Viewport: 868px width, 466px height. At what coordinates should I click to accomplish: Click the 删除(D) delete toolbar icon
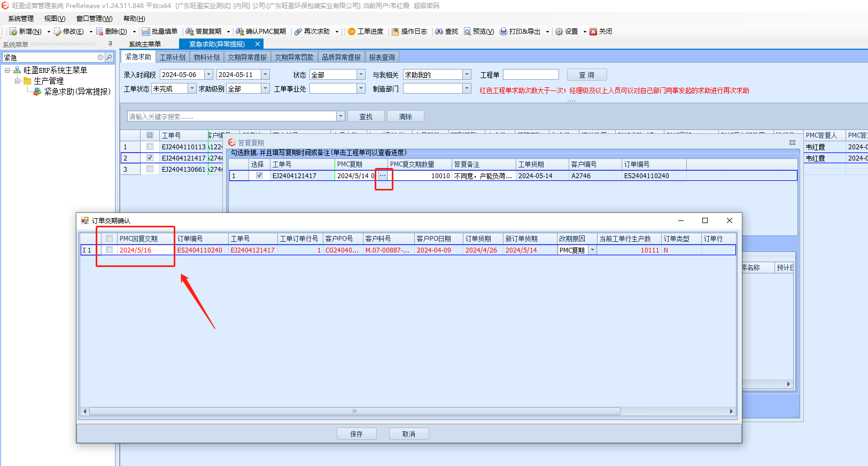tap(99, 32)
